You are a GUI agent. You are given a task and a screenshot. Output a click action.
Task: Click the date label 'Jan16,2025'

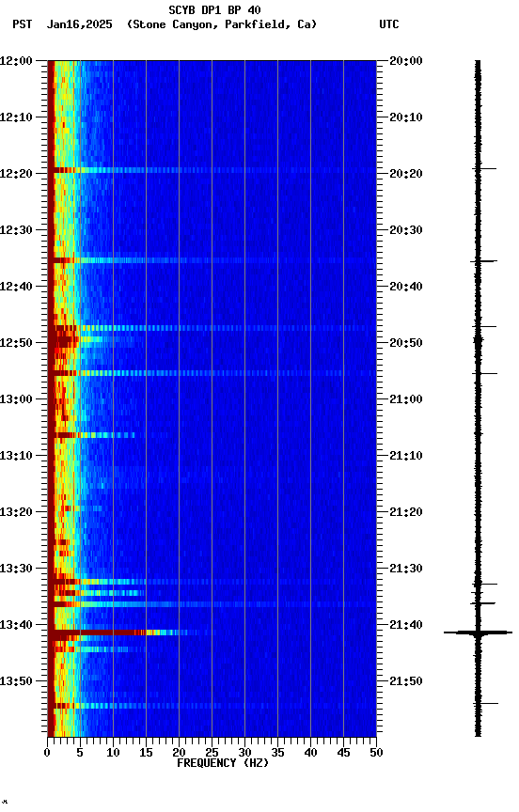click(x=79, y=24)
